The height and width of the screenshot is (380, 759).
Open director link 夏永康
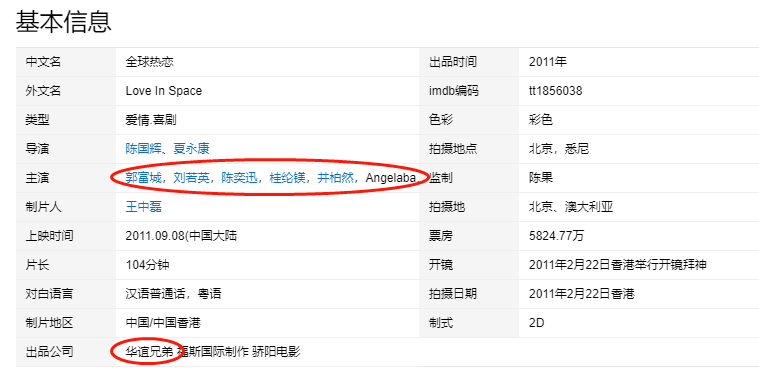point(192,149)
